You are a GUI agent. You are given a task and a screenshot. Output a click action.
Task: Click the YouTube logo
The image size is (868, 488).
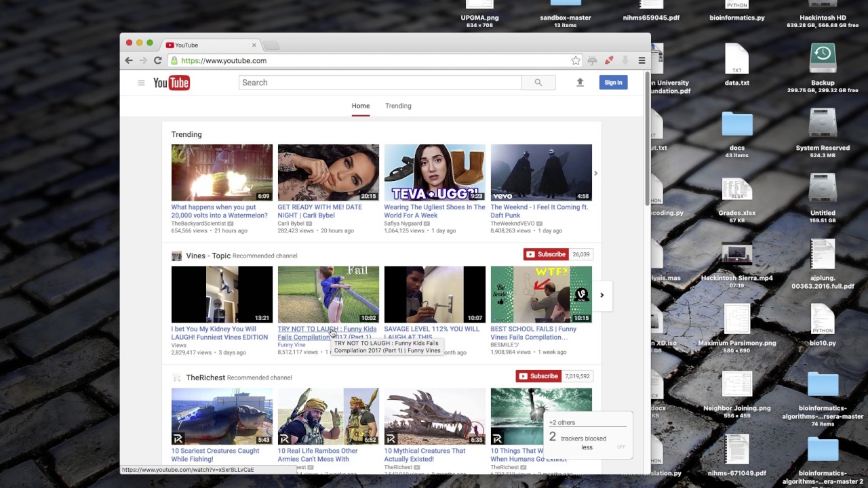[171, 83]
